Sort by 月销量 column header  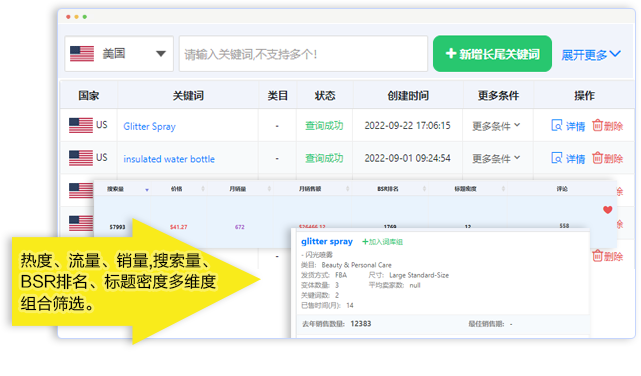point(238,189)
